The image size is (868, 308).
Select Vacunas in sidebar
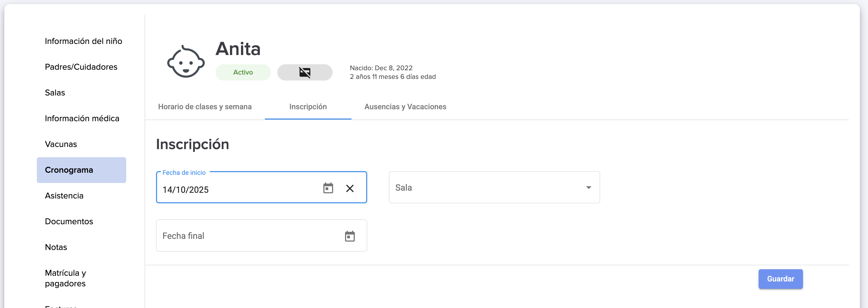pos(61,145)
